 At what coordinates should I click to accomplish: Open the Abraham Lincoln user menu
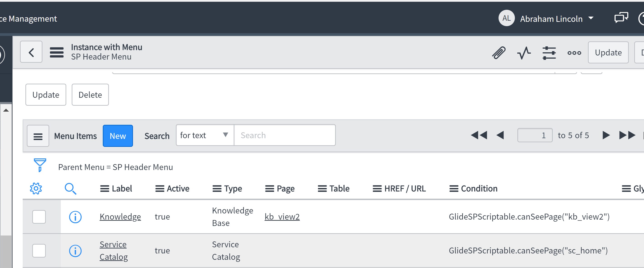(x=557, y=19)
